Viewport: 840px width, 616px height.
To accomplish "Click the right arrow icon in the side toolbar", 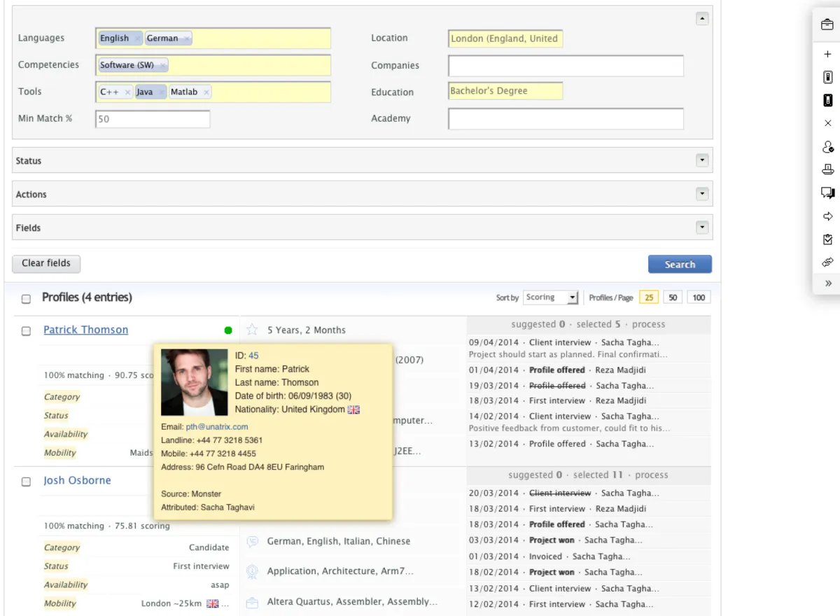I will click(827, 216).
